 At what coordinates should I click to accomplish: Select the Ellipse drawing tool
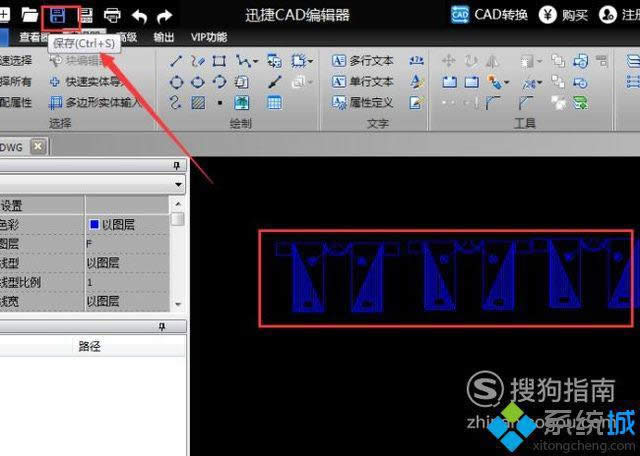point(198,82)
